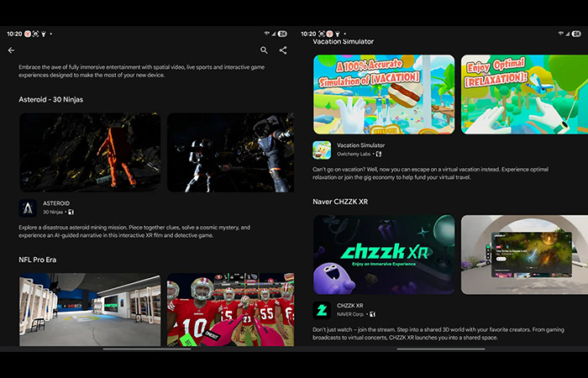Open 'Enjoy Optimal Relaxation' screenshot
The width and height of the screenshot is (588, 378).
(524, 94)
